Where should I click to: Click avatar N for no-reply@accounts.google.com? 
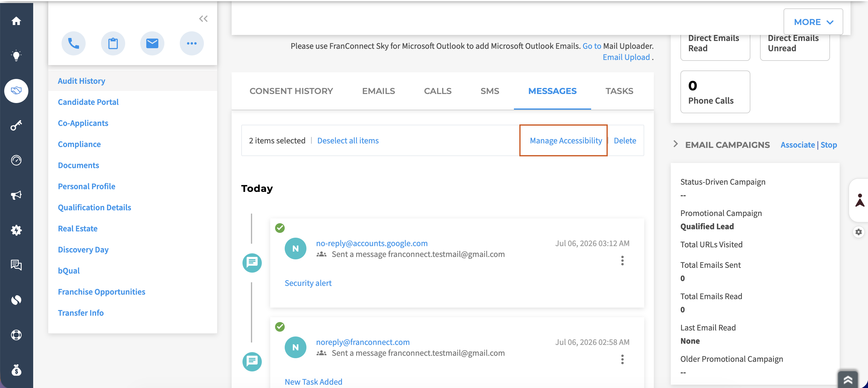[x=296, y=248]
